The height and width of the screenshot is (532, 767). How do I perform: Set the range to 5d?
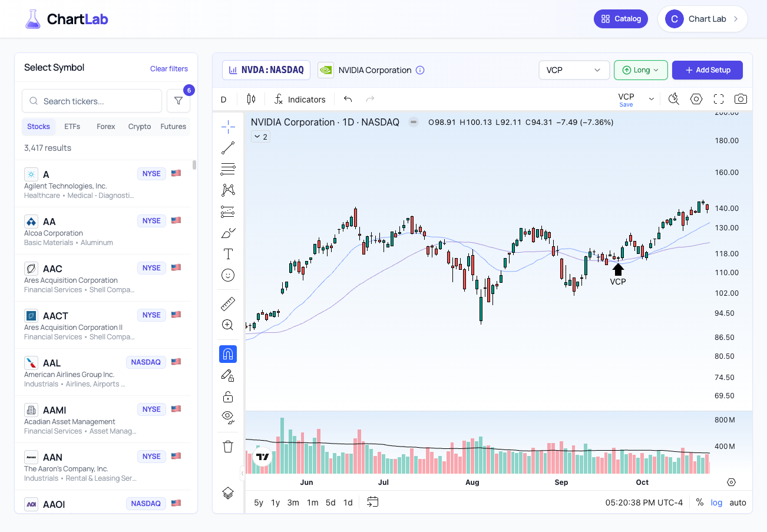click(x=330, y=503)
